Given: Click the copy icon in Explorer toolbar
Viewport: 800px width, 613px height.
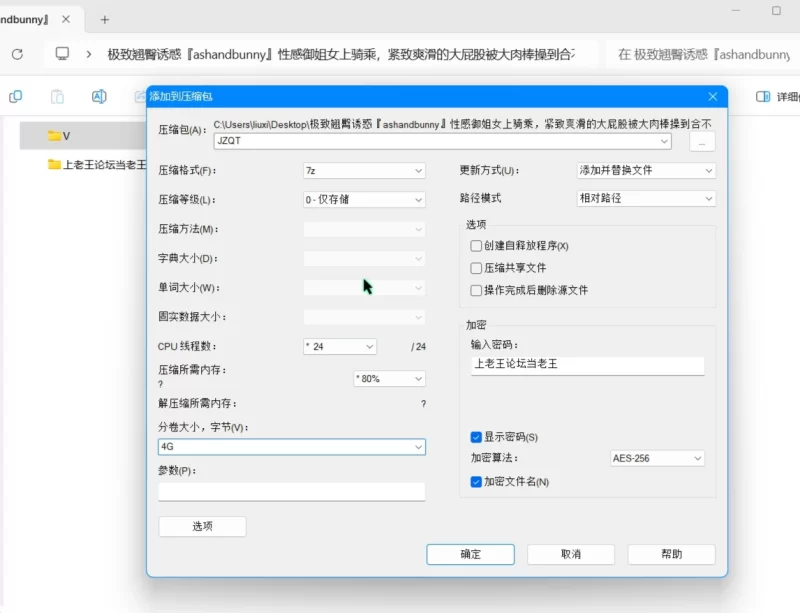Looking at the screenshot, I should pos(15,97).
